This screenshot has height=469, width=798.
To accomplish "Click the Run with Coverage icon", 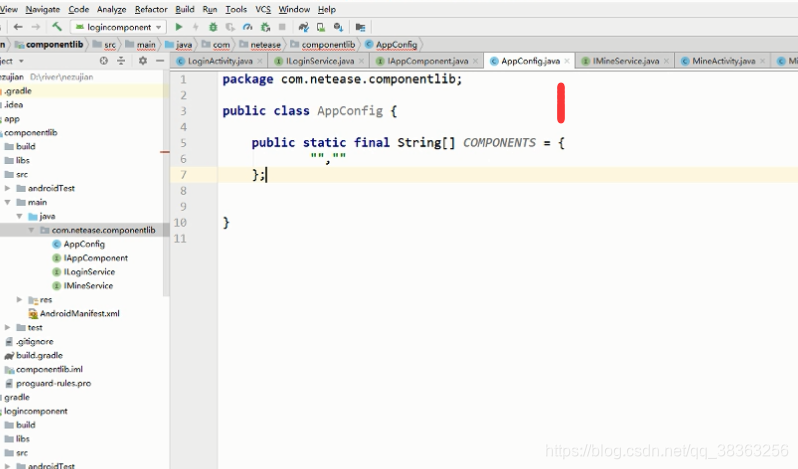I will pyautogui.click(x=231, y=27).
